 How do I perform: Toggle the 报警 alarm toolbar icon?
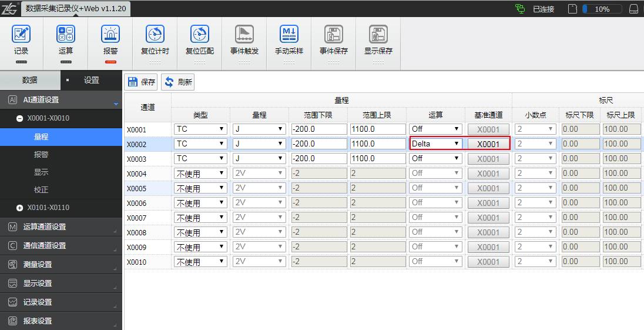coord(110,35)
